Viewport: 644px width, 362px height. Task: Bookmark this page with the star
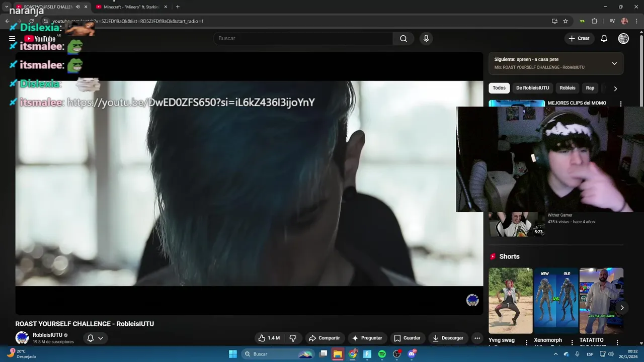click(566, 21)
